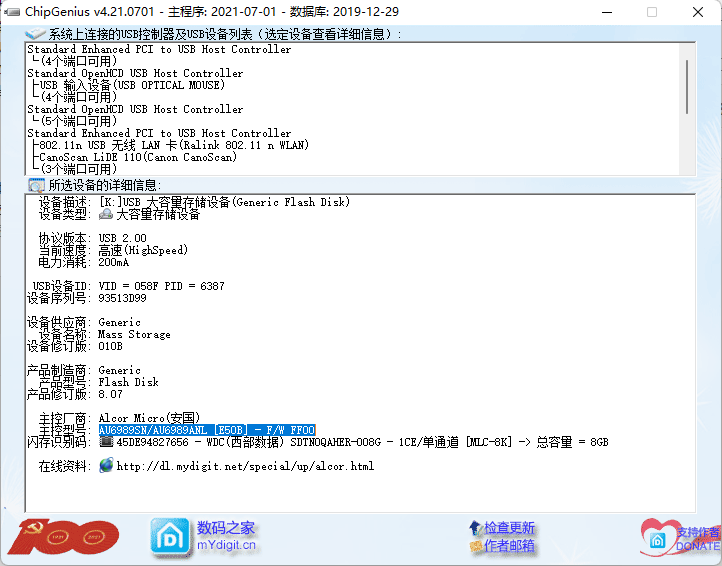Minimize the ChipGenius window
Screen dimensions: 722x566
(607, 12)
